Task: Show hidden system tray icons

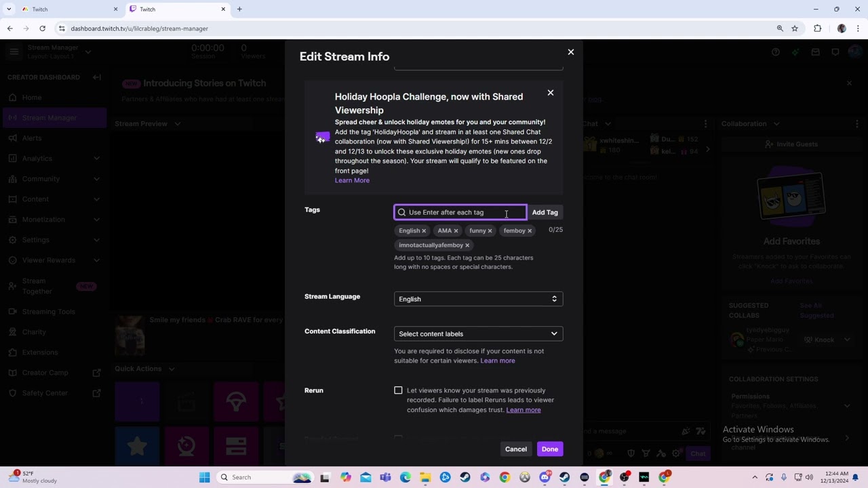Action: click(755, 477)
